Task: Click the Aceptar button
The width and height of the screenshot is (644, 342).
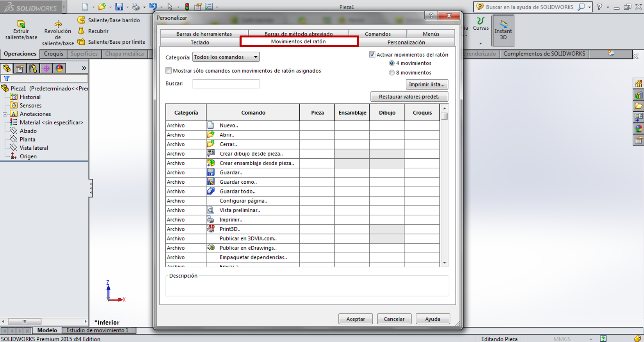Action: tap(356, 319)
